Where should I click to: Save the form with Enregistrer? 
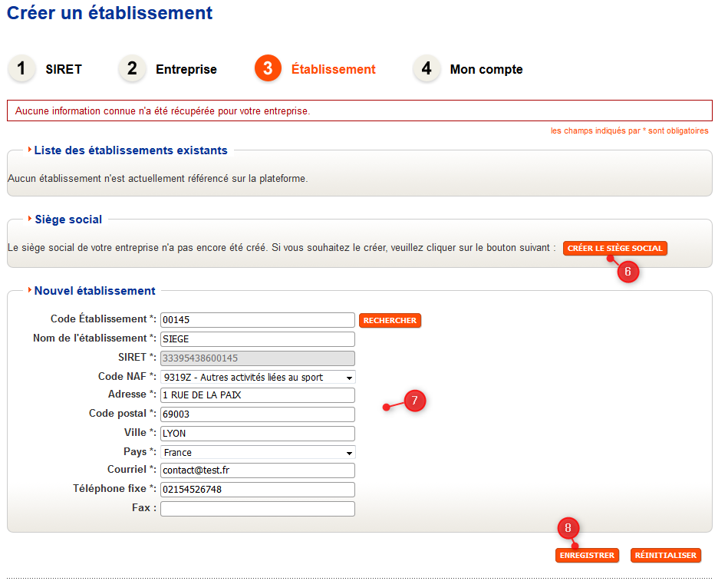click(x=587, y=556)
